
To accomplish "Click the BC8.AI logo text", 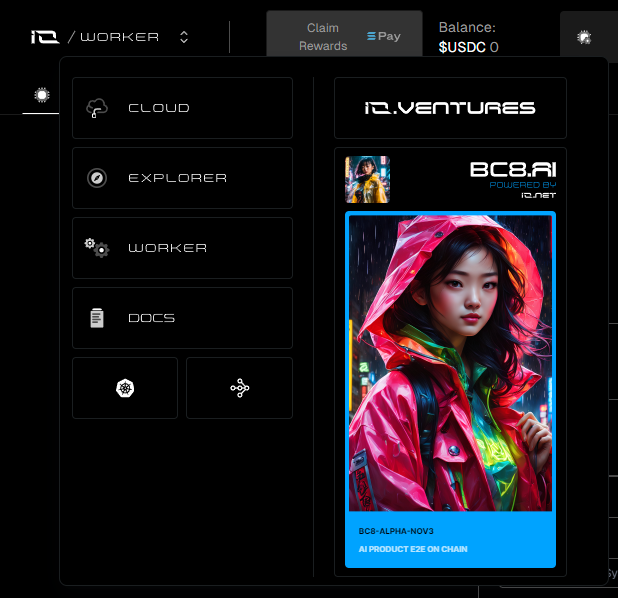I will tap(513, 170).
